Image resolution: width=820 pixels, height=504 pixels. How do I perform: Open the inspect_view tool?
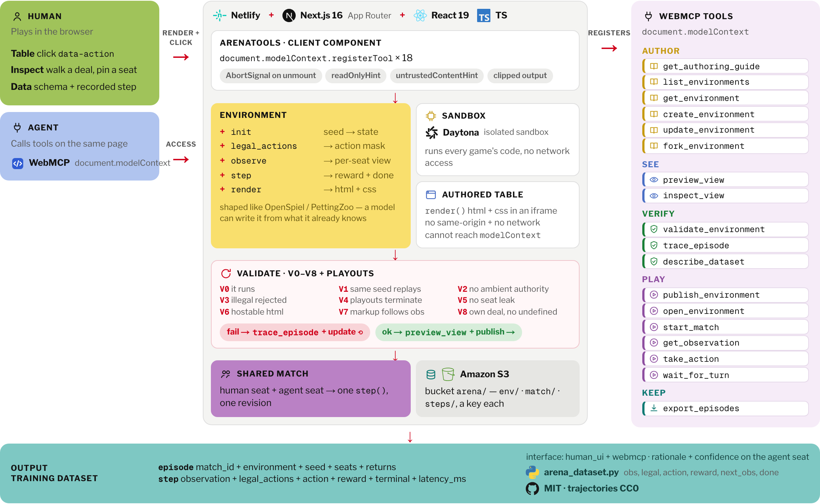725,195
